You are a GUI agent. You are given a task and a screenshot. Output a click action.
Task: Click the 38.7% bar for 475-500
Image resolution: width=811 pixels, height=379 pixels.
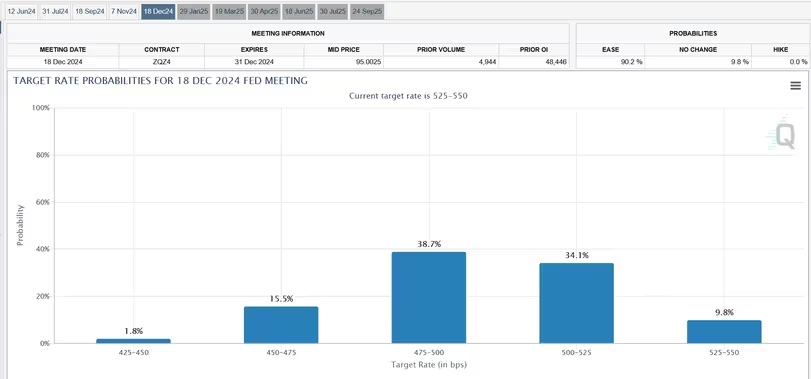tap(429, 298)
